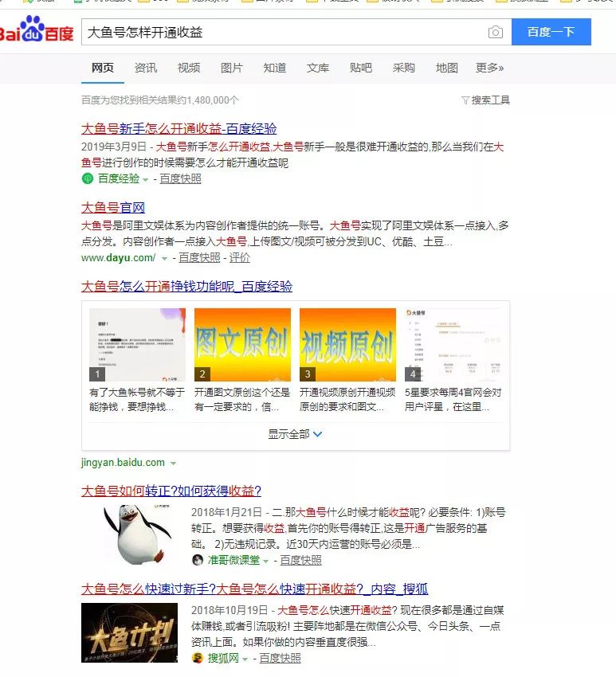Open the 地图 tab
Viewport: 616px width, 677px height.
(447, 68)
